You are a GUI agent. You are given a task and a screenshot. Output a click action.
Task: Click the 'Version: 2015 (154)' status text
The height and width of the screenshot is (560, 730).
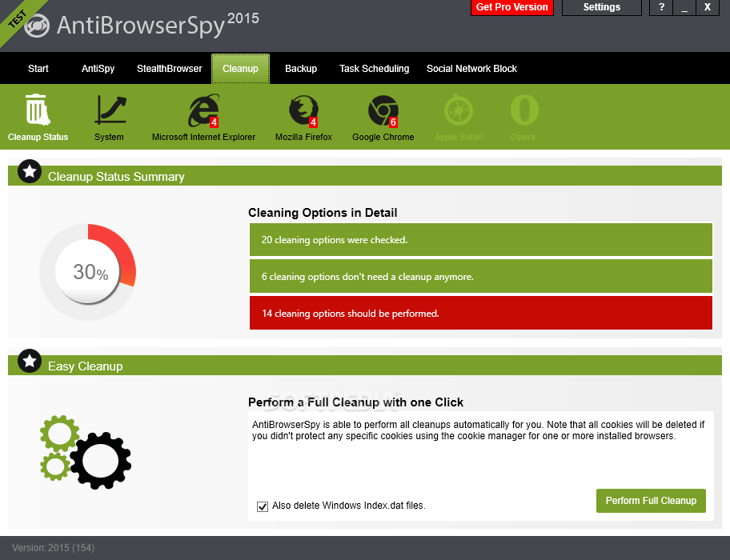point(54,548)
